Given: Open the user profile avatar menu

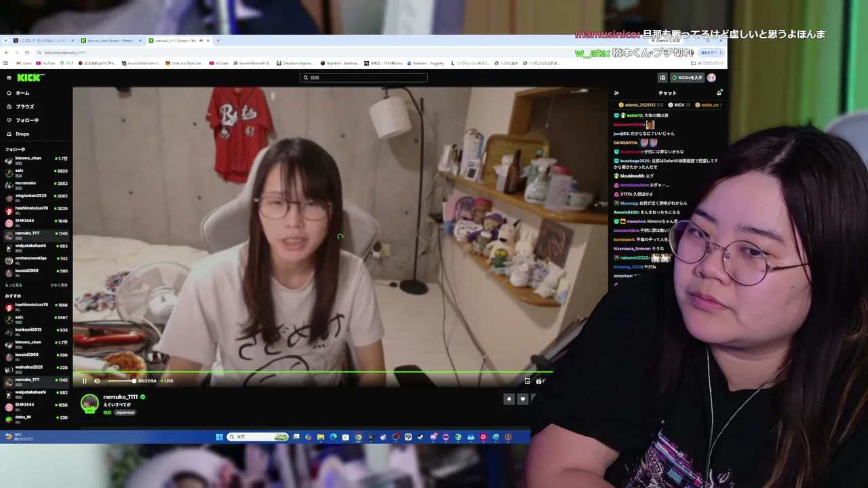Looking at the screenshot, I should coord(711,78).
